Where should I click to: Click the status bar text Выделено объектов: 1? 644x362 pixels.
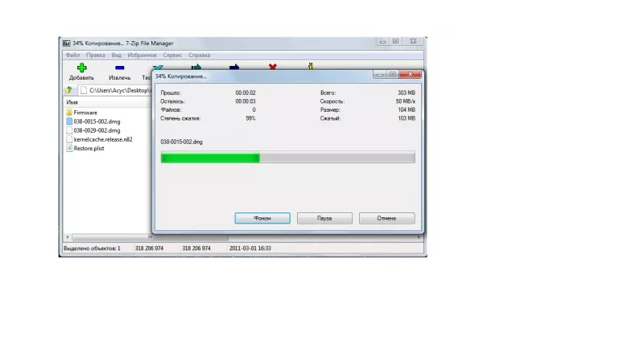[92, 249]
